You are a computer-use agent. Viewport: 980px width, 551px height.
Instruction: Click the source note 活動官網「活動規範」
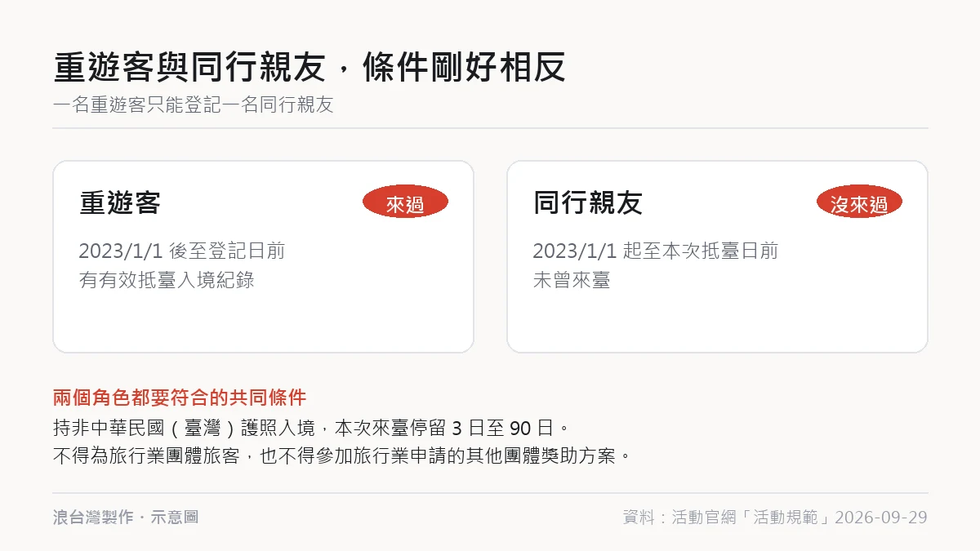pyautogui.click(x=751, y=518)
